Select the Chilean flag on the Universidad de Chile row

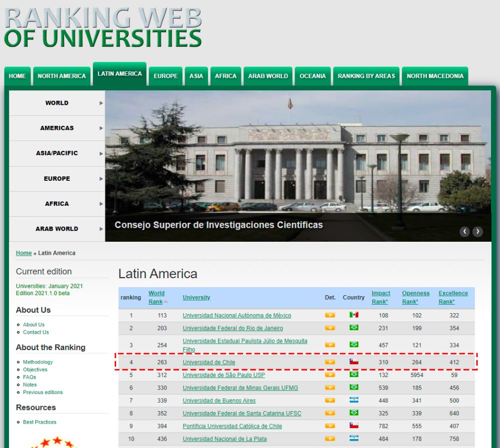pyautogui.click(x=353, y=362)
